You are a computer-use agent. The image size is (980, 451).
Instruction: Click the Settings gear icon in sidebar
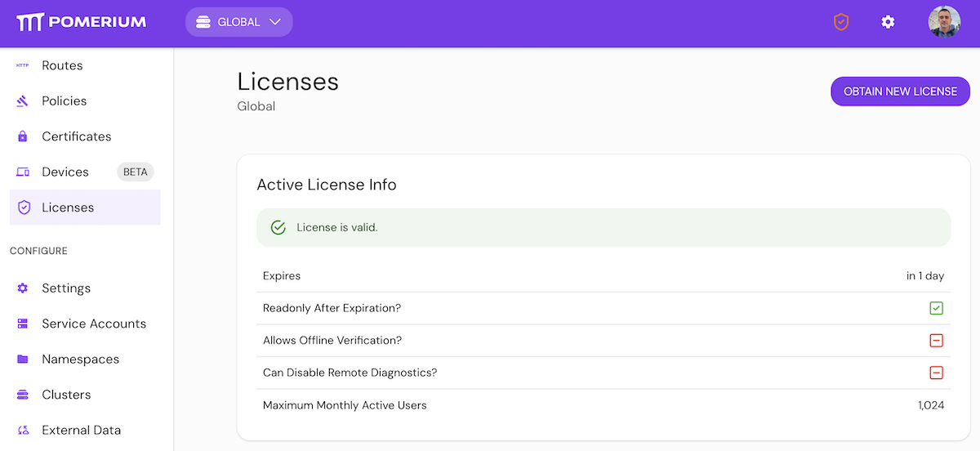click(23, 288)
